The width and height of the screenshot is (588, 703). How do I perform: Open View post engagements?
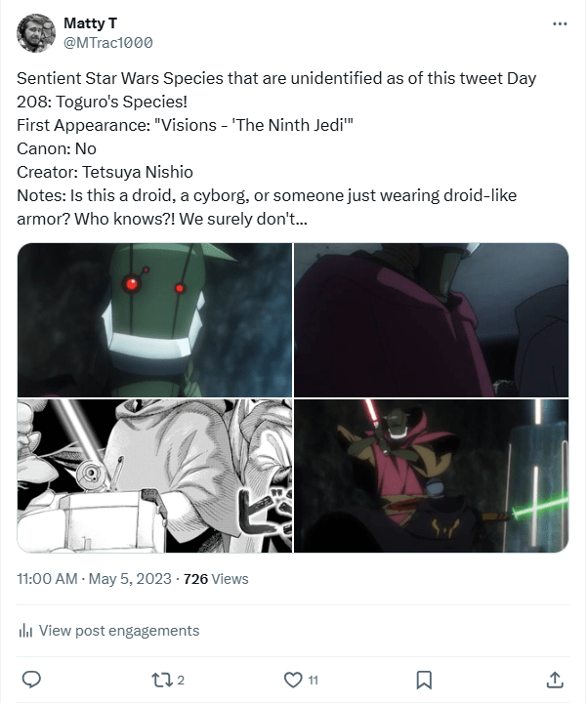[118, 631]
